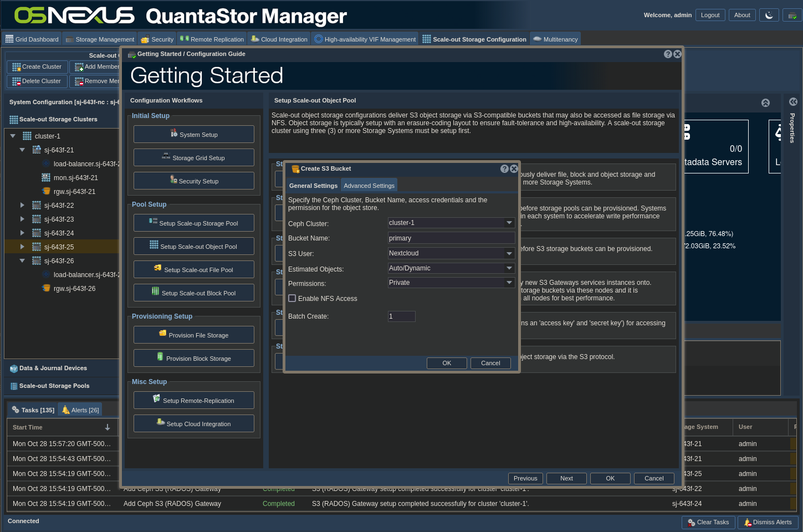Switch to Advanced Settings tab

point(369,186)
